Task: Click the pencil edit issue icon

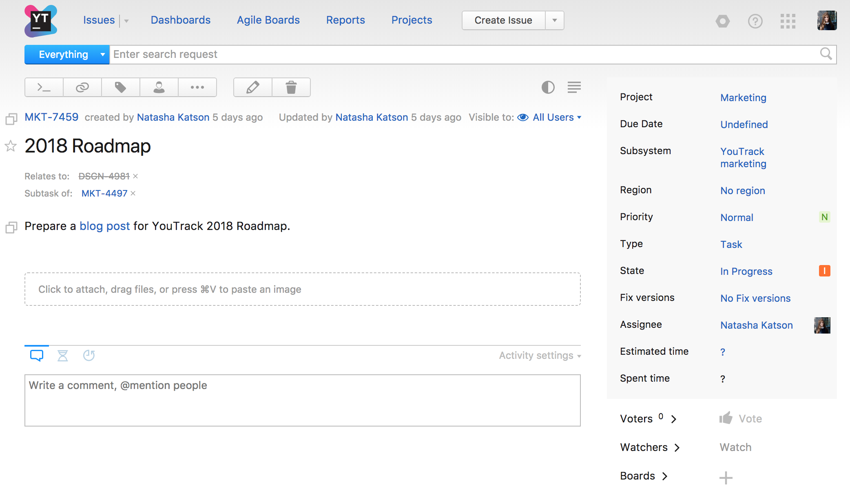Action: [253, 87]
